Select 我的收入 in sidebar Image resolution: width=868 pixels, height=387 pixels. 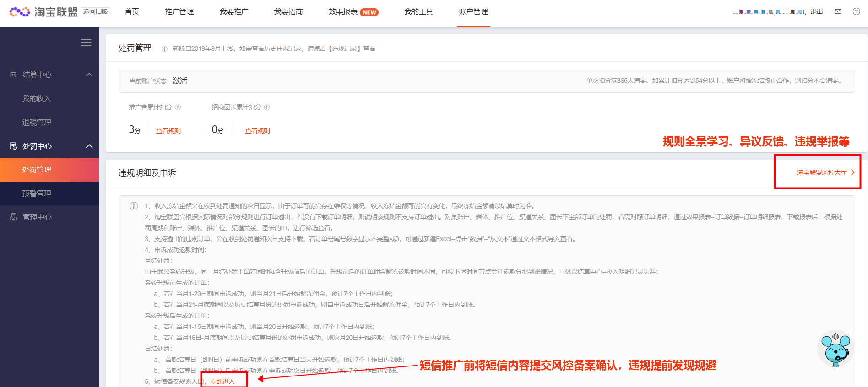[x=37, y=98]
